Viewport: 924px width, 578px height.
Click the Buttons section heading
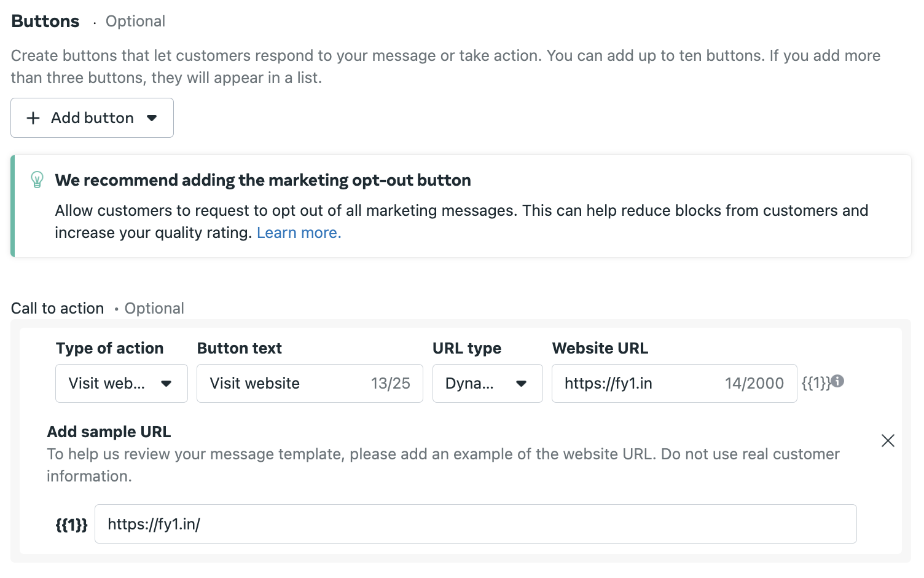click(x=45, y=22)
